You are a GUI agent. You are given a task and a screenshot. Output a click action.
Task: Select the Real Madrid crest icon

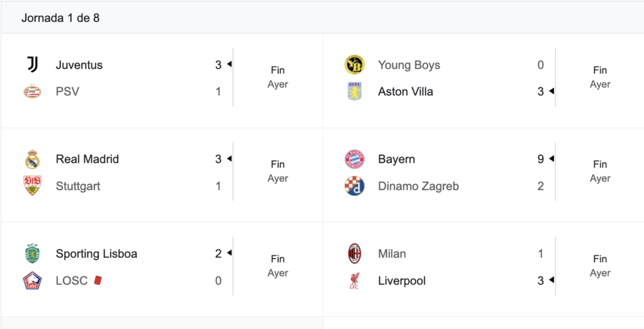[33, 159]
